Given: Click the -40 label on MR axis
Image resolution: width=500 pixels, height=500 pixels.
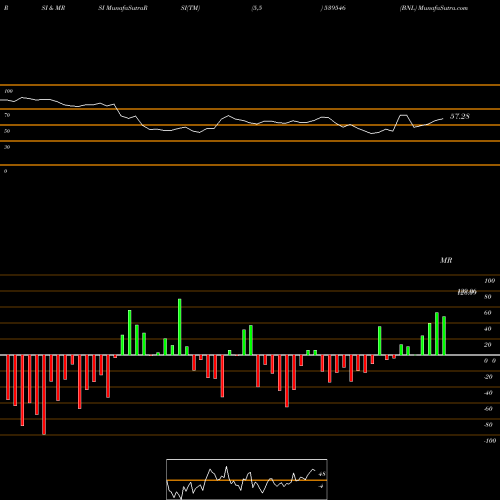Looking at the screenshot, I should click(x=488, y=393).
